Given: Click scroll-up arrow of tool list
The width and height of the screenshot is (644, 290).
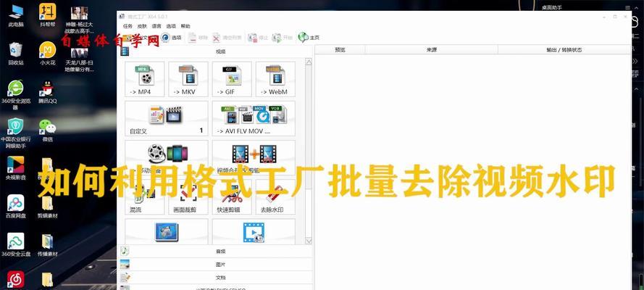Looking at the screenshot, I should coord(309,62).
